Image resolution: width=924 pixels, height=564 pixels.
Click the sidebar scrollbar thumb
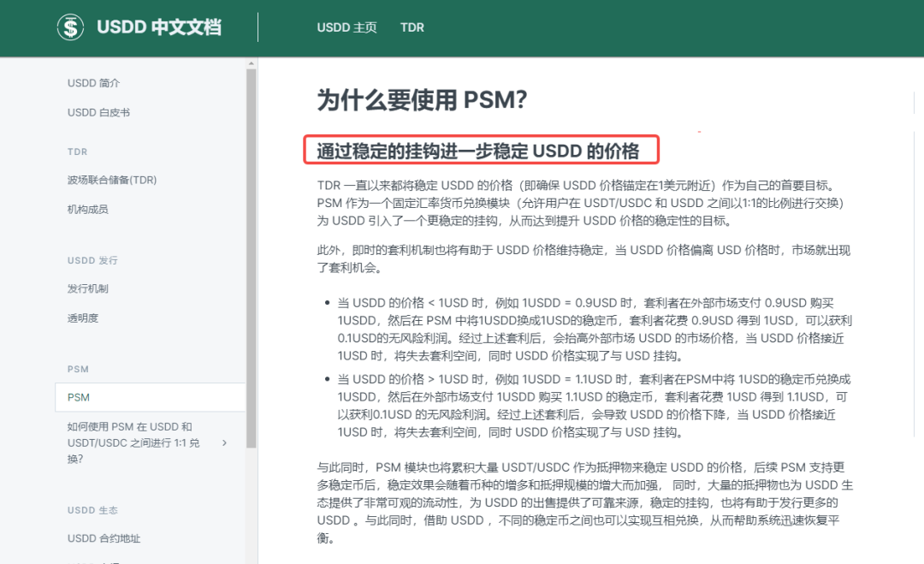click(x=252, y=258)
